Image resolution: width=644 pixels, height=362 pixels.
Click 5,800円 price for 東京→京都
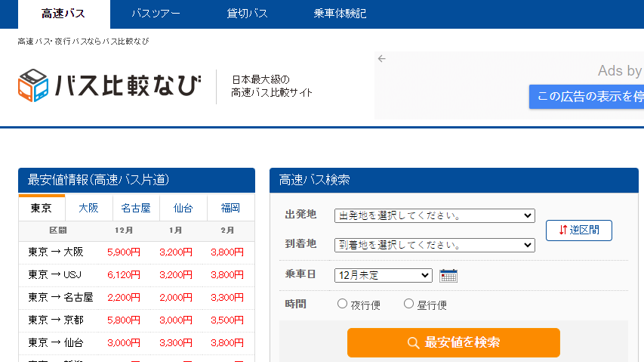pyautogui.click(x=124, y=320)
